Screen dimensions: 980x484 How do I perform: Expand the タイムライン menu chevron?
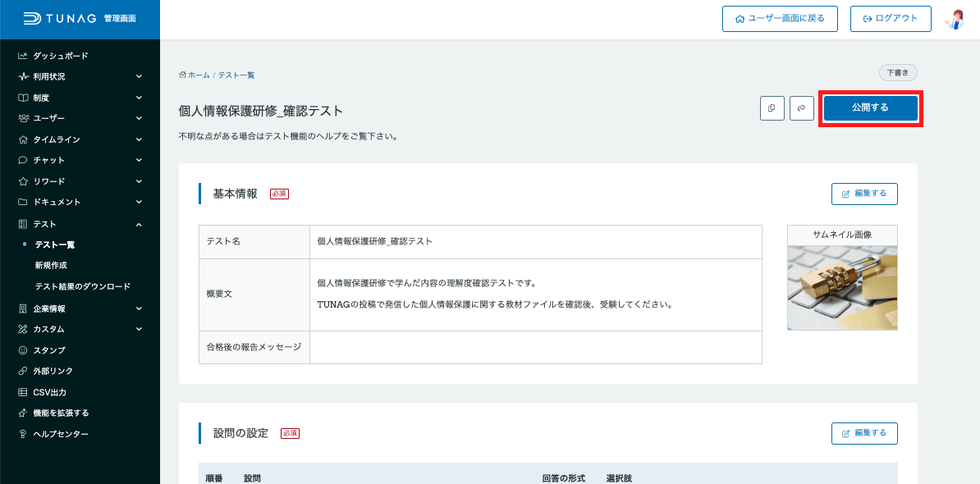[139, 139]
